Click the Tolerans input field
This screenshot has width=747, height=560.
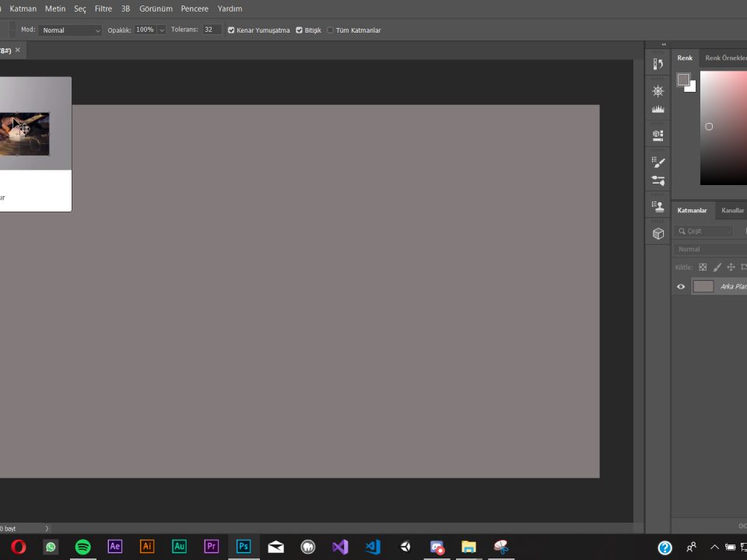tap(212, 30)
